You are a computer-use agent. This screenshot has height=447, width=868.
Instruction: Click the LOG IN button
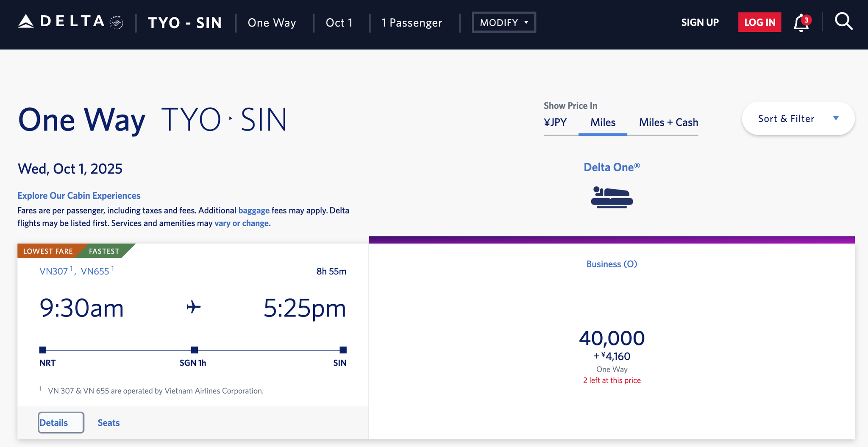759,22
